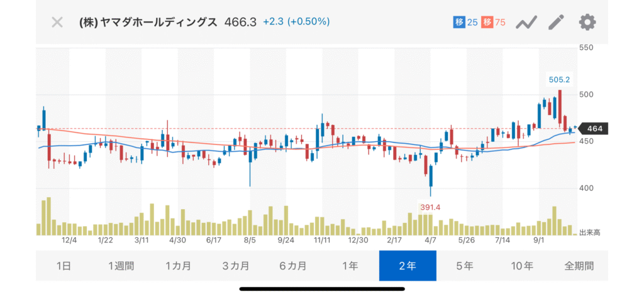Screen dimensions: 644x297
Task: Select the highlighted 2年 tab
Action: (x=407, y=266)
